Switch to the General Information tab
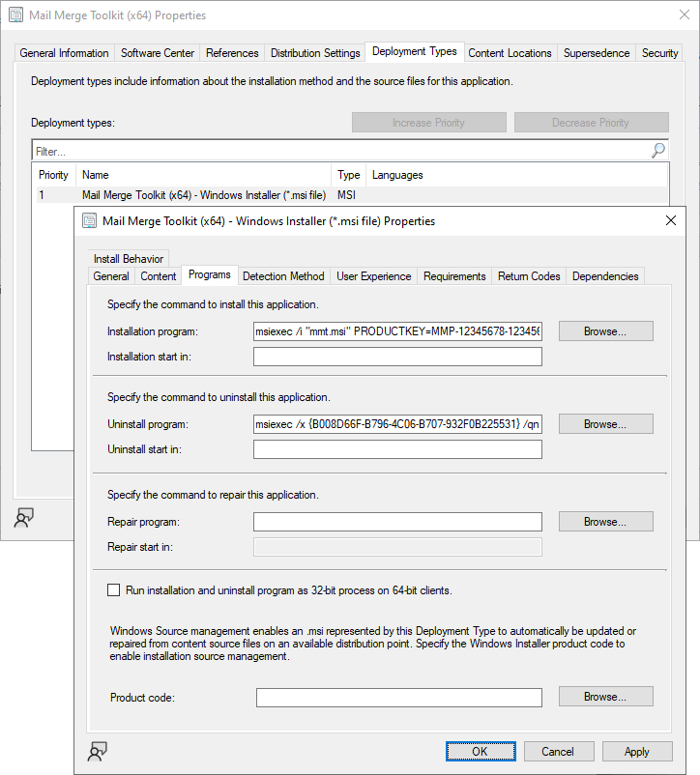 click(64, 53)
